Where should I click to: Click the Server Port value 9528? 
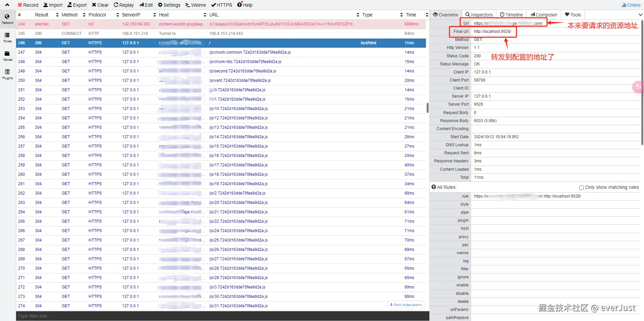pyautogui.click(x=478, y=104)
